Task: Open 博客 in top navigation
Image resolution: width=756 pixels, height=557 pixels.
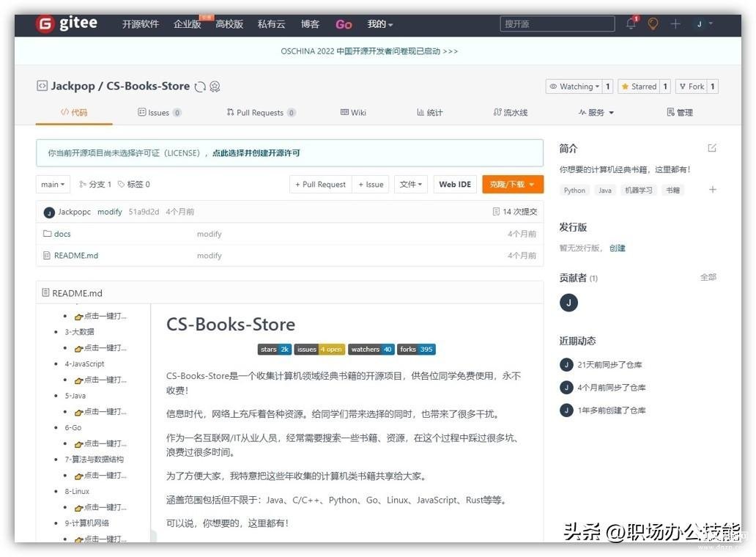Action: click(310, 24)
